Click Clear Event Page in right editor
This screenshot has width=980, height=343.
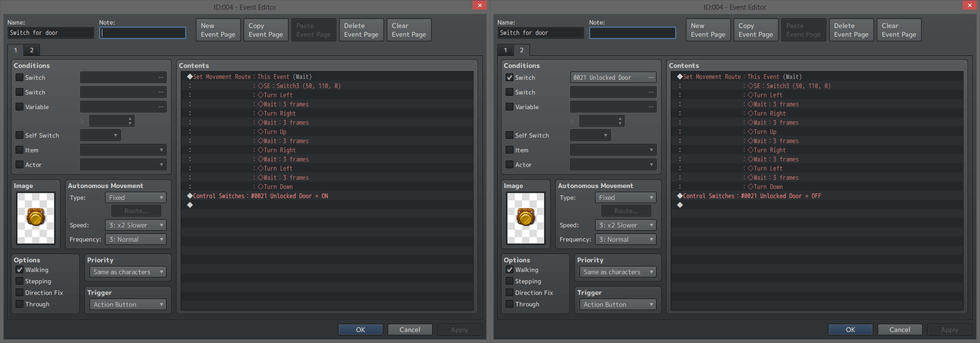[x=899, y=30]
